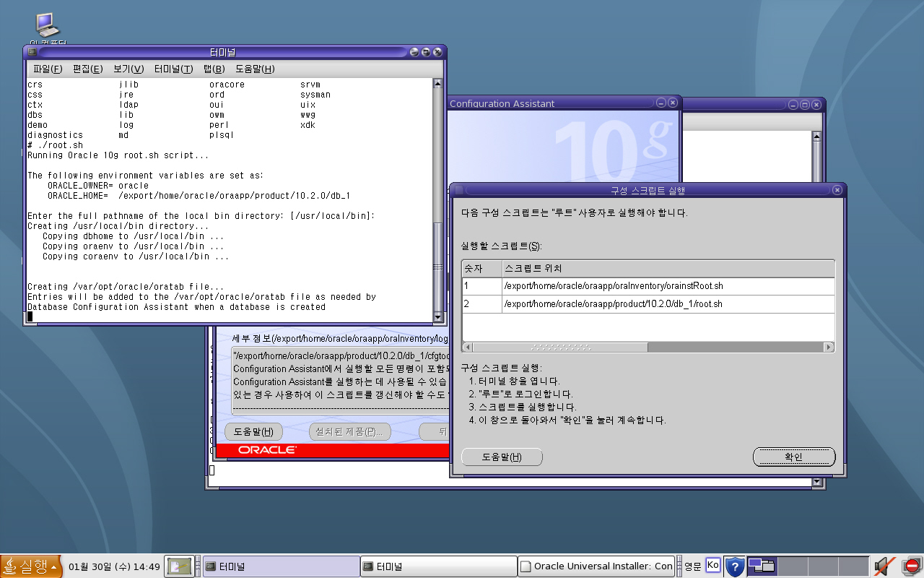Open the 도움말(H) terminal menu
Screen dimensions: 924x578
[255, 69]
